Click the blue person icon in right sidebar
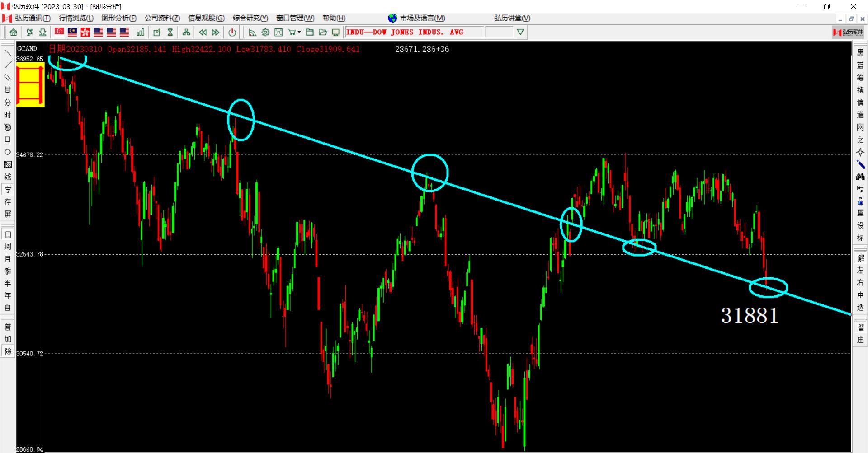The image size is (868, 453). coord(860,202)
